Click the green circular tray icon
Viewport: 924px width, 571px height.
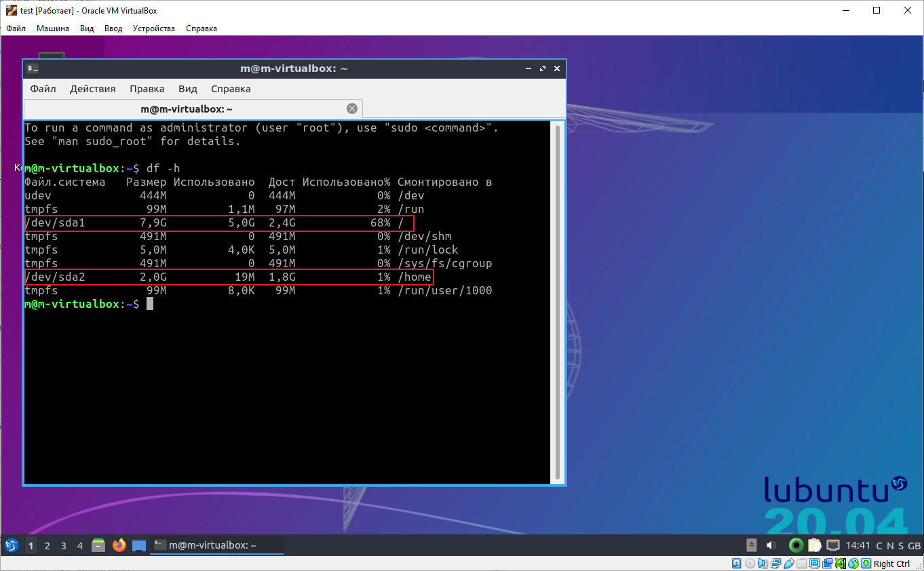796,545
